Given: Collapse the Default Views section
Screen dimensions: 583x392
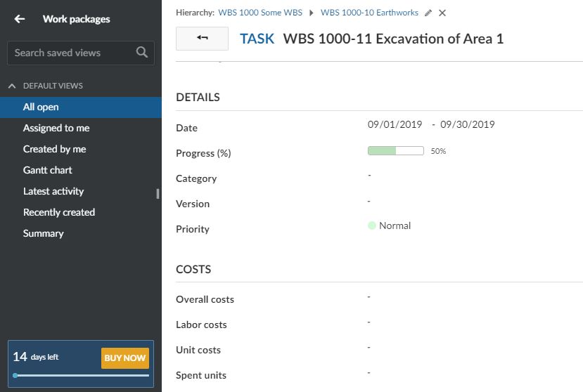Looking at the screenshot, I should point(12,86).
